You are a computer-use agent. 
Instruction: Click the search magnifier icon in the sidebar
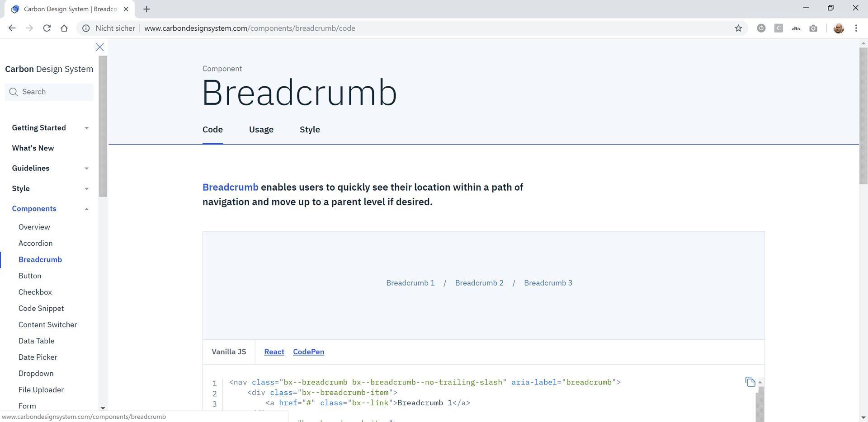point(14,92)
